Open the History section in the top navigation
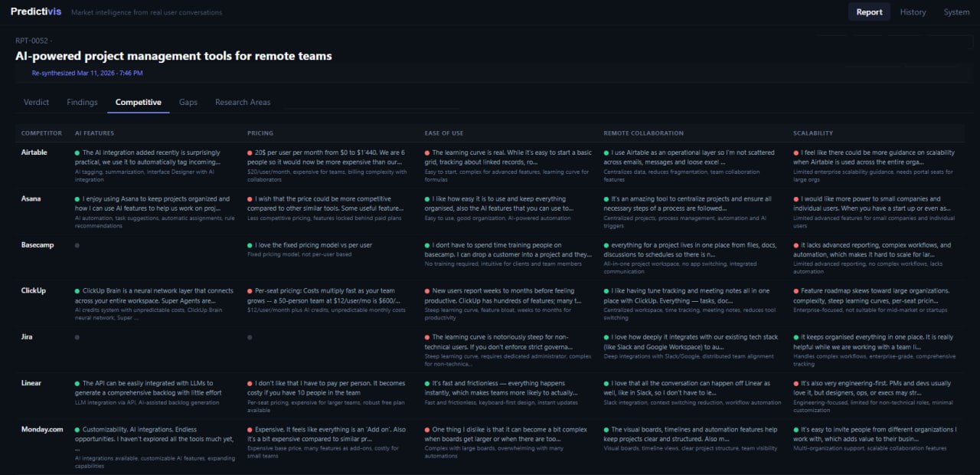 913,11
